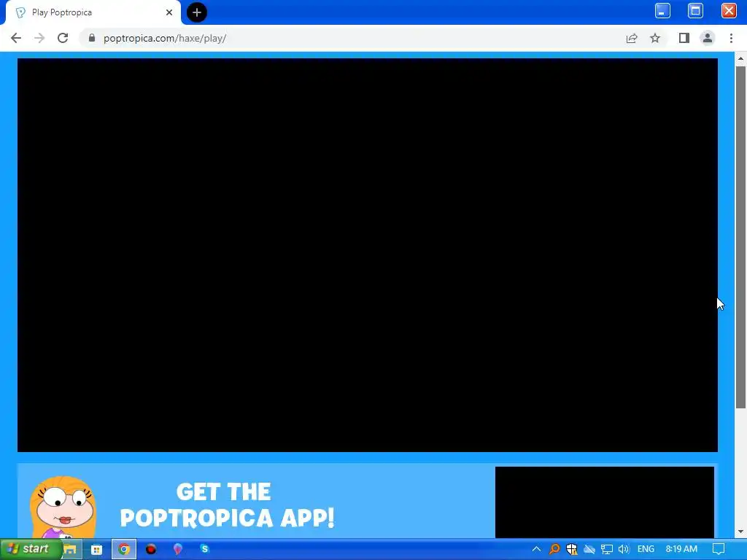Image resolution: width=747 pixels, height=560 pixels.
Task: Click the page's vertical scrollbar thumb
Action: (x=740, y=237)
